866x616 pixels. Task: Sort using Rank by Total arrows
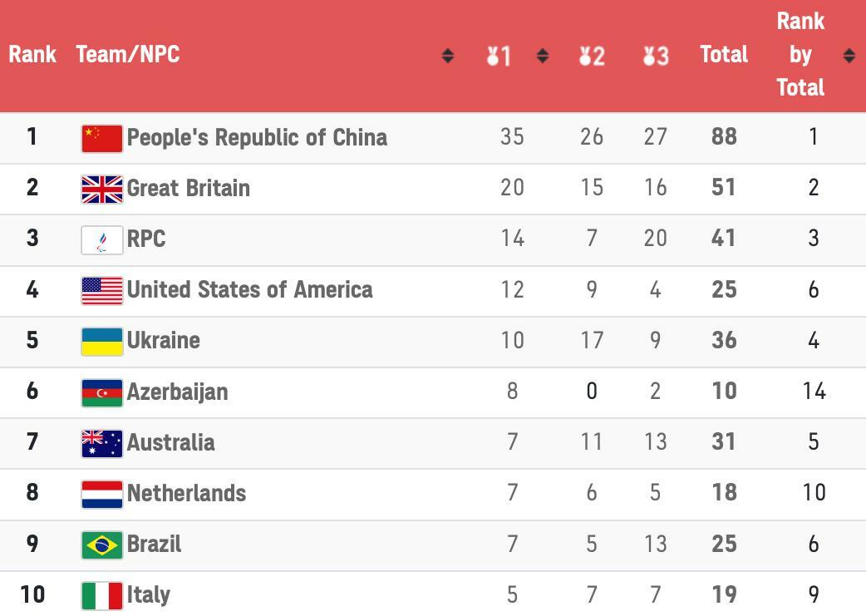849,56
